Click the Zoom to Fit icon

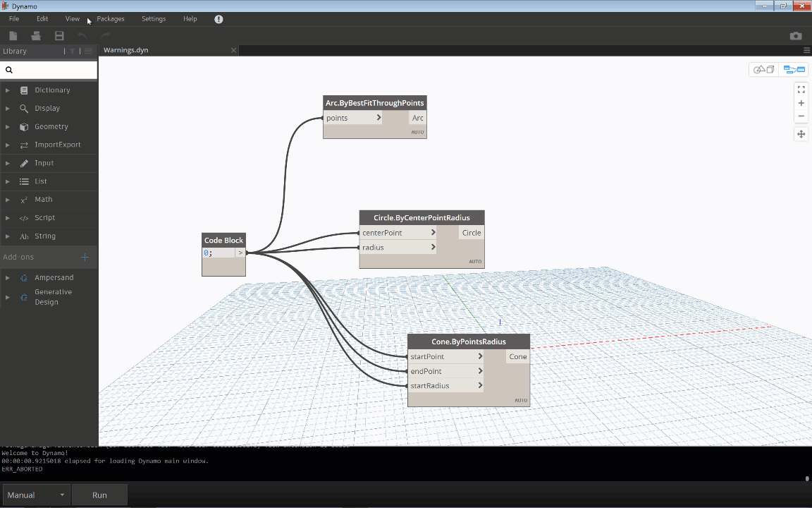801,90
